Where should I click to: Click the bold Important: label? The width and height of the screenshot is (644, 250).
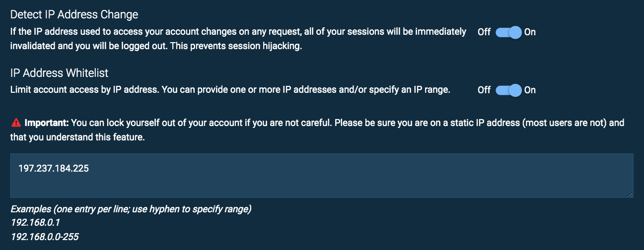tap(47, 122)
